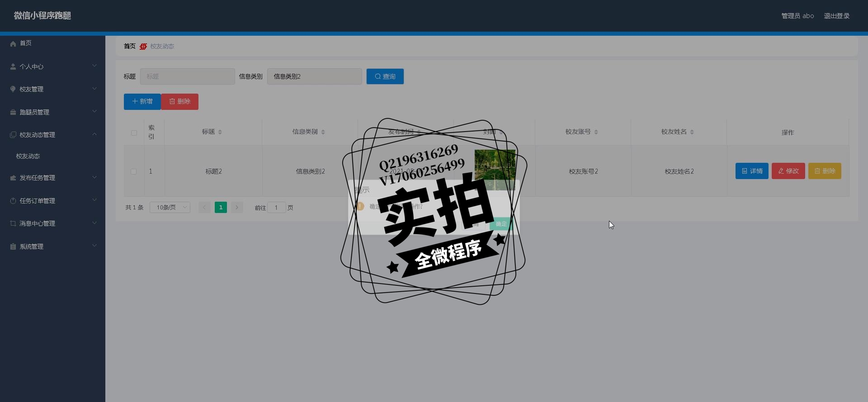Click the 前往 page number input
The image size is (868, 402).
277,208
